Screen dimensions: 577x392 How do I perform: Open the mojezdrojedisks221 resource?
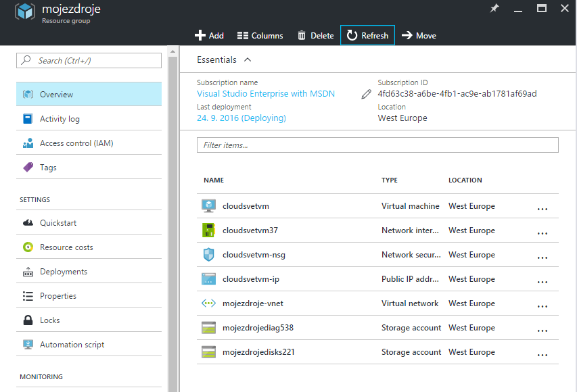click(258, 351)
